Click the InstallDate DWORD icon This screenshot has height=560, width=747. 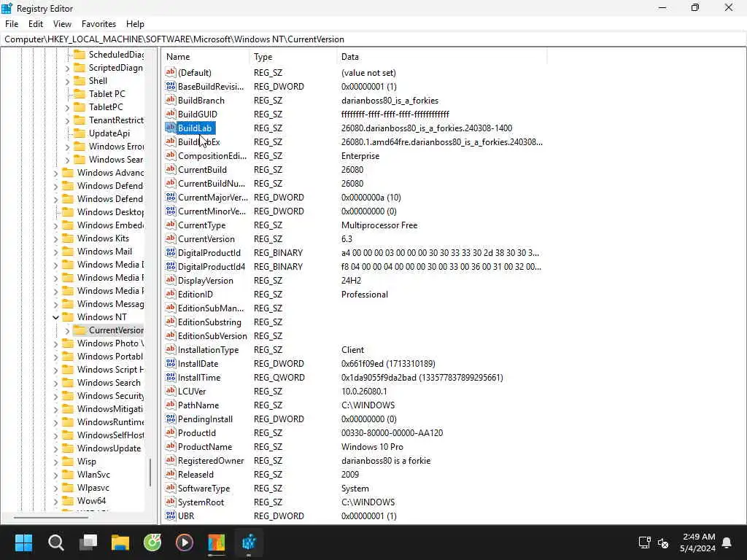pyautogui.click(x=171, y=363)
